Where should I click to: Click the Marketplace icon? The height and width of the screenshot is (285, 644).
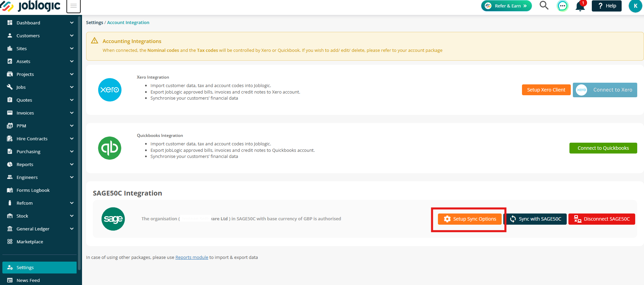(10, 242)
